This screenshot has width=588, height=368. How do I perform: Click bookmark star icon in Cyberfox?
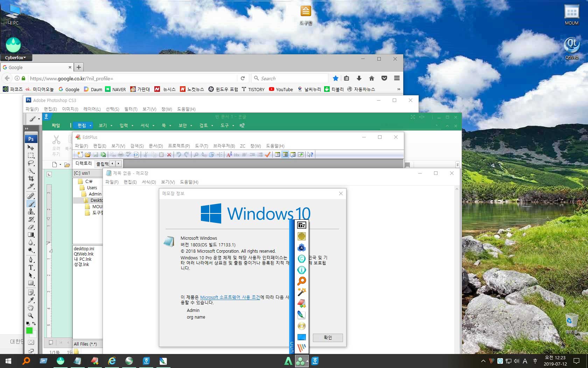(336, 78)
